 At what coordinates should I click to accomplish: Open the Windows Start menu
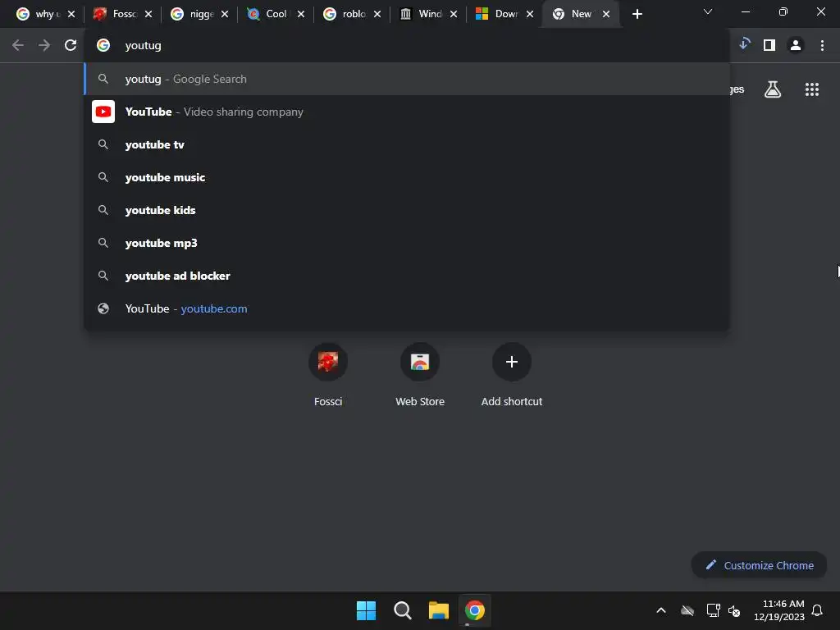click(367, 610)
